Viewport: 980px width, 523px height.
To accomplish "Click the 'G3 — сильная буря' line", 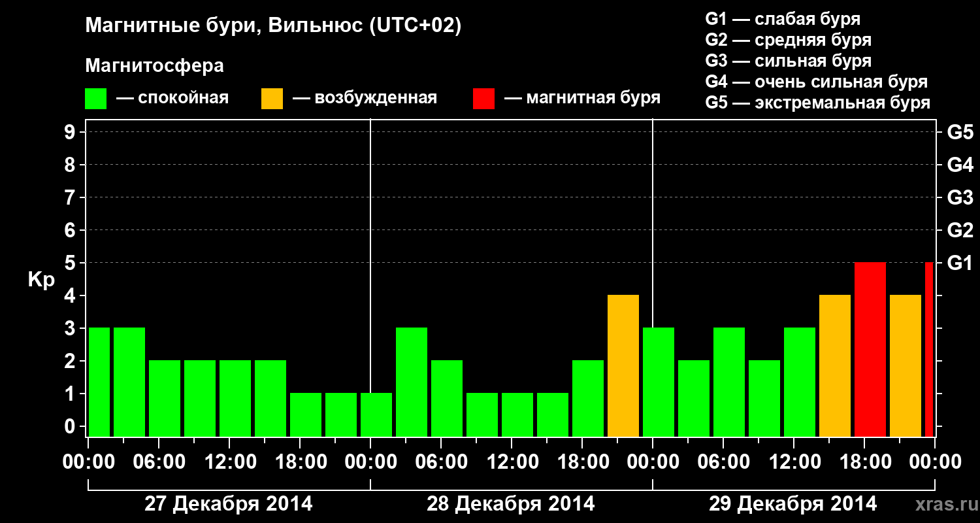I will click(788, 61).
